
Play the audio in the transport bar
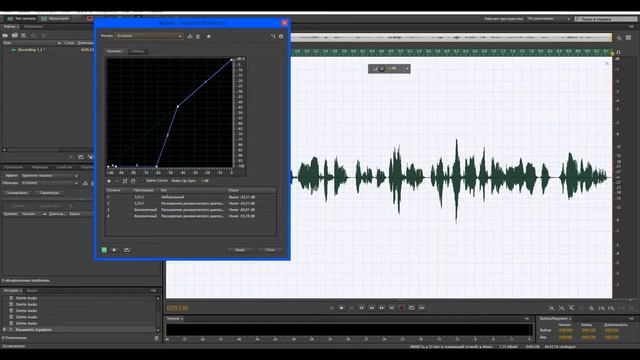[x=342, y=308]
